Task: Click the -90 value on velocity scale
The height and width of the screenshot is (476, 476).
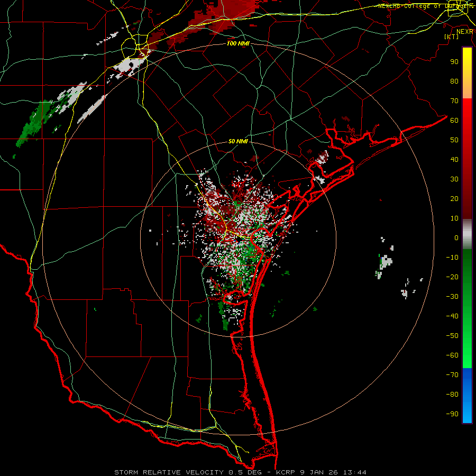Action: tap(452, 414)
